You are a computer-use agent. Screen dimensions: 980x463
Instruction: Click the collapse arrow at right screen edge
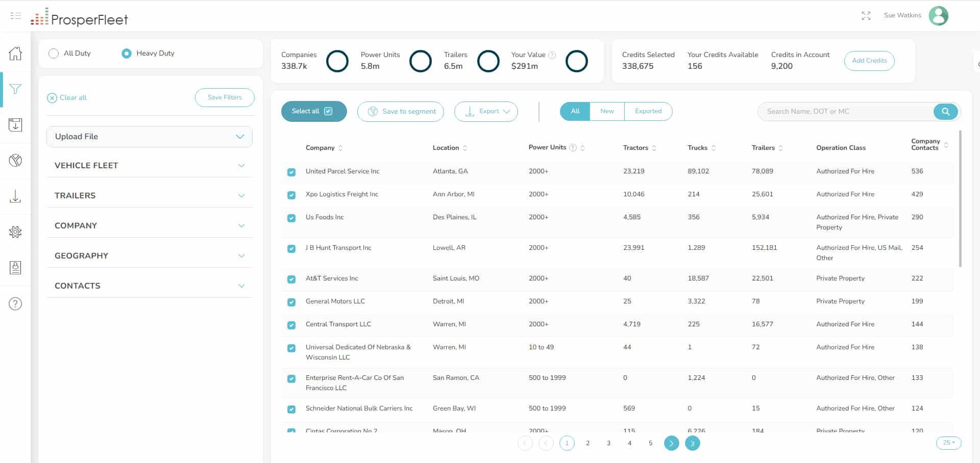[977, 65]
